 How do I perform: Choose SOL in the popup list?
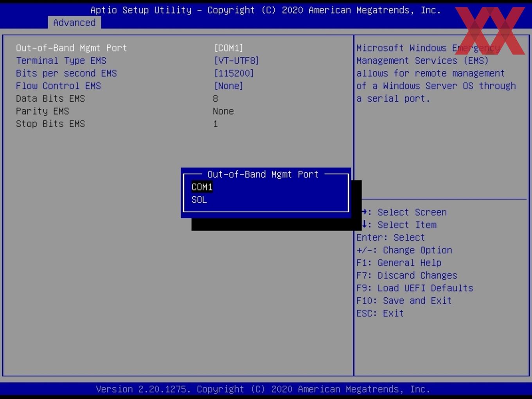point(199,200)
